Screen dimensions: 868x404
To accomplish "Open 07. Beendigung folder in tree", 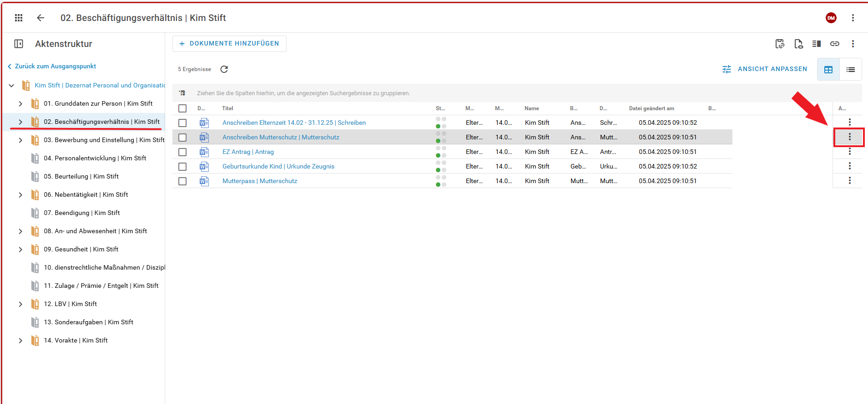I will (x=82, y=213).
